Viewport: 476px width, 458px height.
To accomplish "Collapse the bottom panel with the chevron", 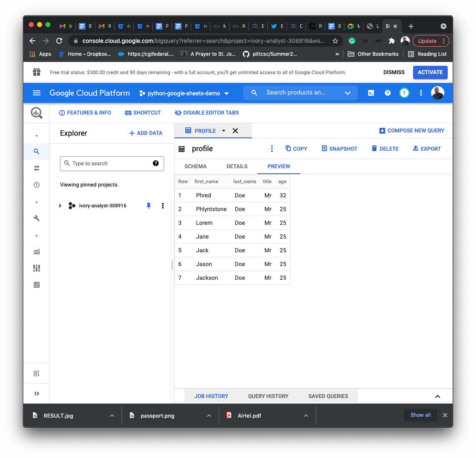I will 438,396.
